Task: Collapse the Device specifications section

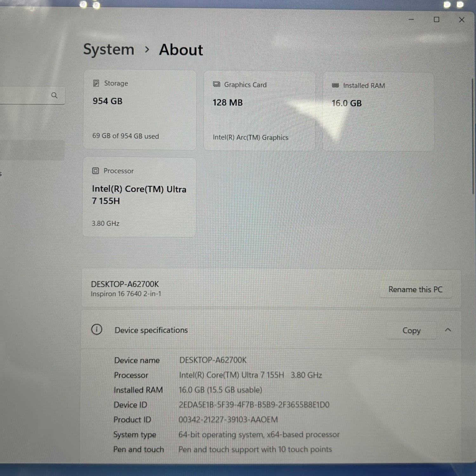Action: click(448, 330)
